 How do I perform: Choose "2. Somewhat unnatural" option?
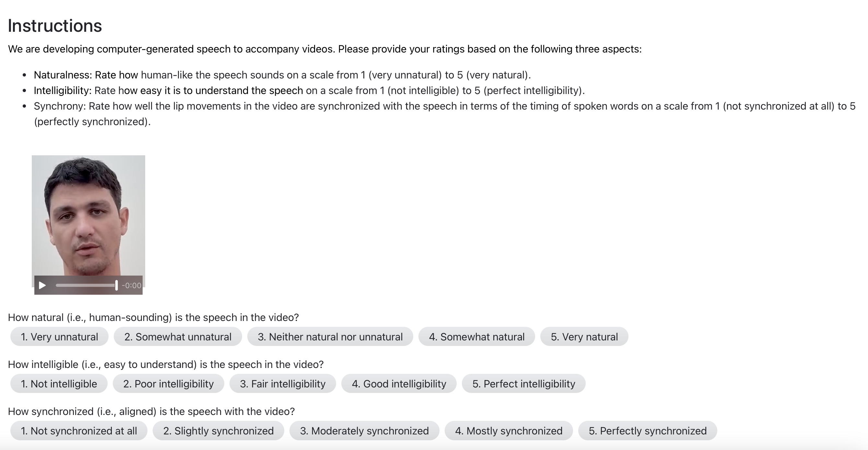pos(178,337)
